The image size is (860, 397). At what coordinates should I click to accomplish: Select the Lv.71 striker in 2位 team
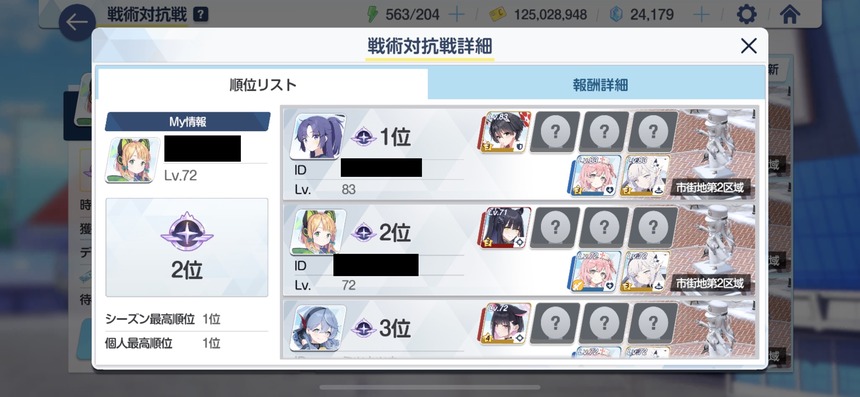(506, 228)
